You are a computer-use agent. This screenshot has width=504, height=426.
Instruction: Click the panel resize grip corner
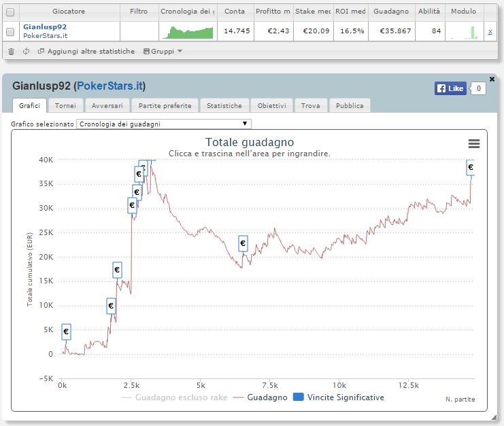click(494, 417)
